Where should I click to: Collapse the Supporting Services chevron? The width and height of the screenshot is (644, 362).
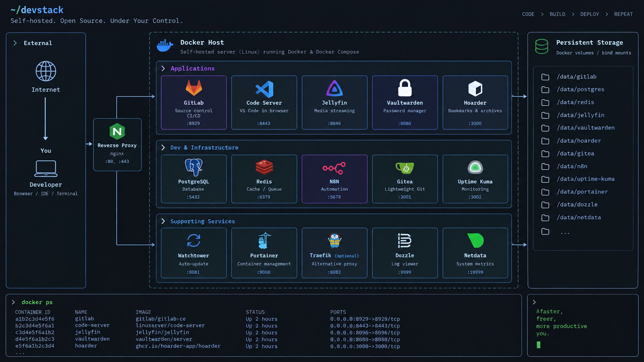[x=163, y=221]
